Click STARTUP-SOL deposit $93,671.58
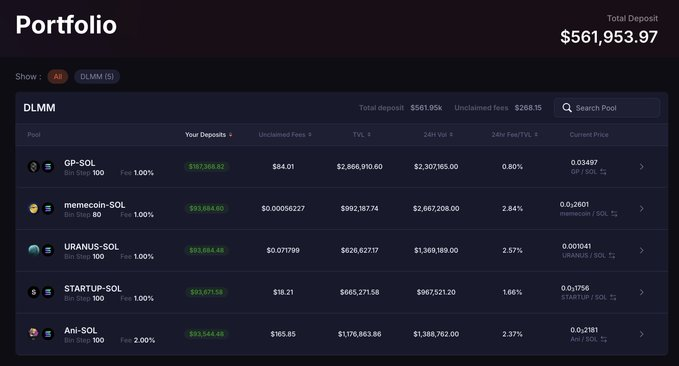Screen dimensions: 679x366 (207, 292)
